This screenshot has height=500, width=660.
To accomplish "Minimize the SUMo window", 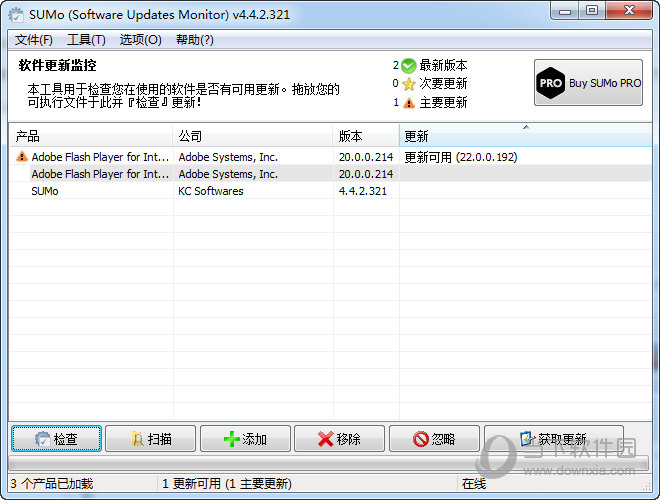I will tap(564, 11).
